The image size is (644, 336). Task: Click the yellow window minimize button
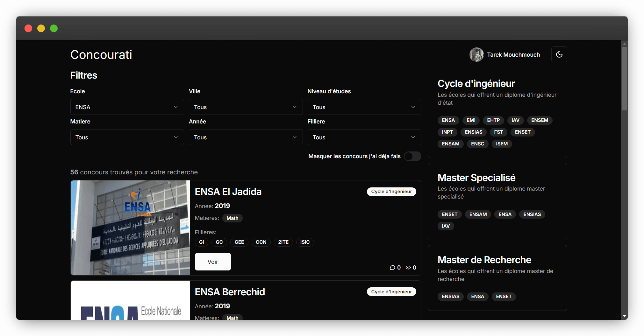41,28
